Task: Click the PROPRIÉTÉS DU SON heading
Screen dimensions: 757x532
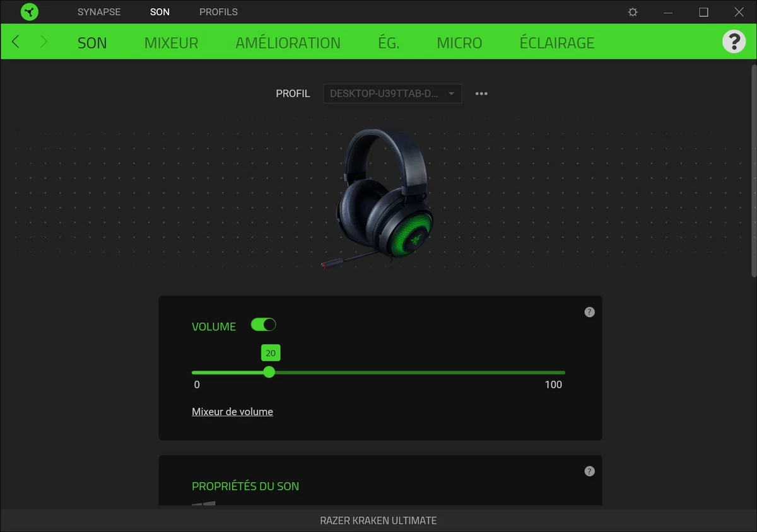Action: coord(245,487)
